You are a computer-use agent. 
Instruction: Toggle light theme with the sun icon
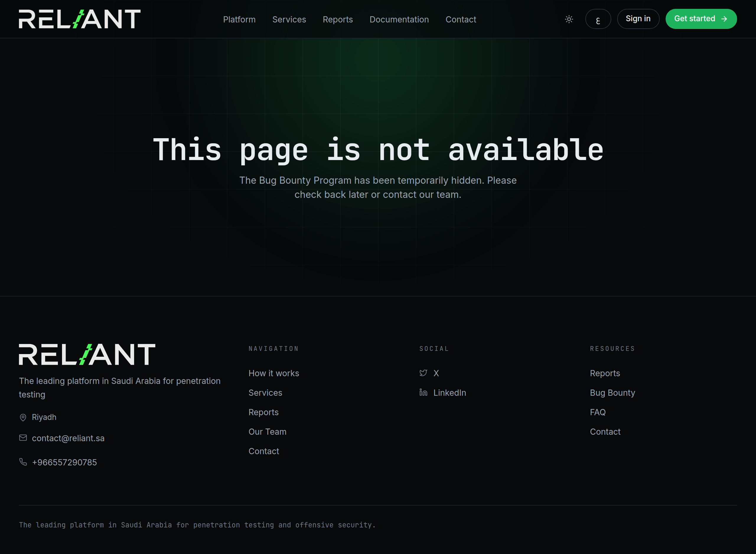[569, 19]
